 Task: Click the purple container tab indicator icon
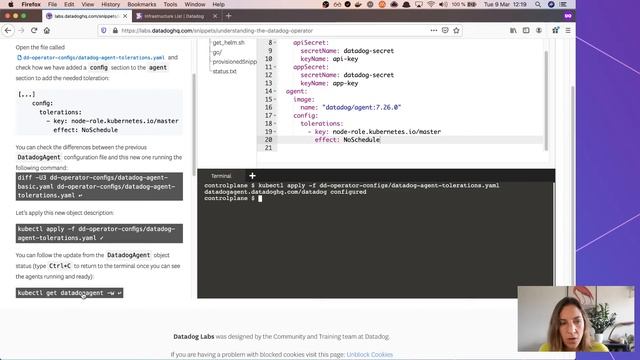[568, 16]
